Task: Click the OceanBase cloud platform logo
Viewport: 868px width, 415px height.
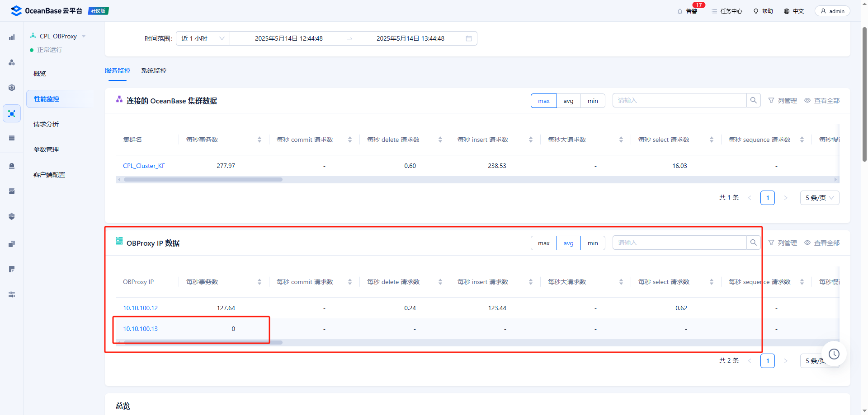Action: click(x=47, y=11)
